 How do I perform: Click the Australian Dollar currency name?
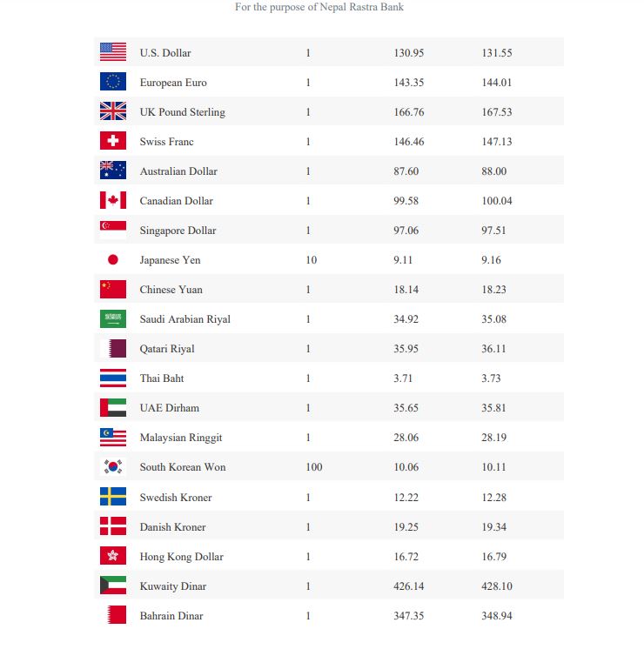tap(178, 171)
